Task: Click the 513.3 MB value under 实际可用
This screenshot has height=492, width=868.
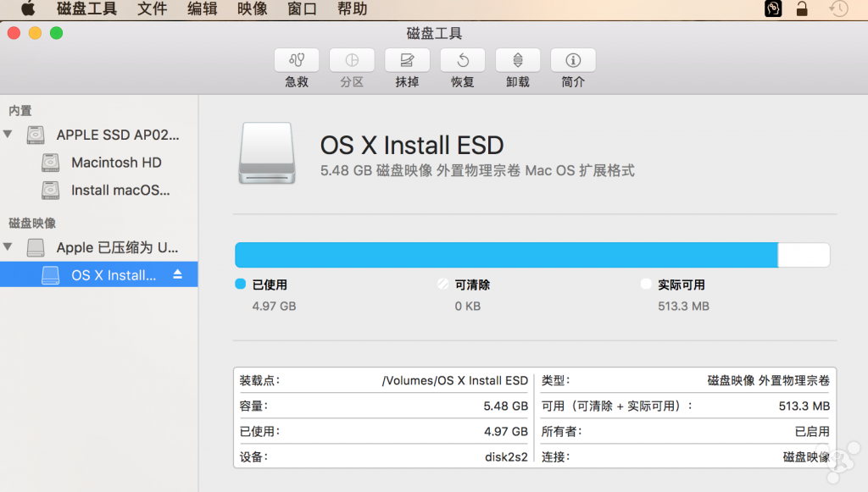Action: [684, 307]
